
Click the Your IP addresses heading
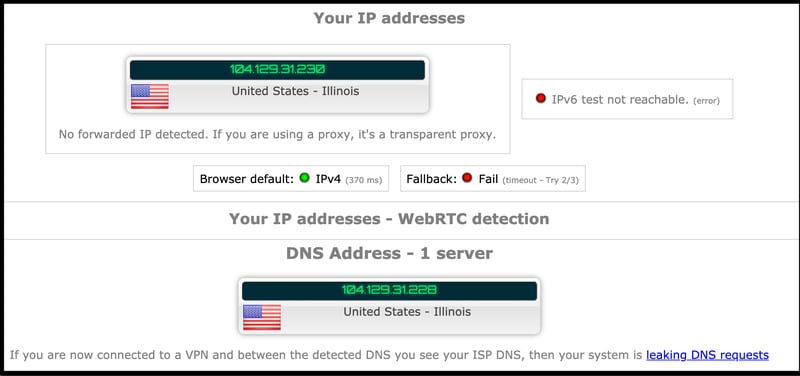tap(389, 18)
